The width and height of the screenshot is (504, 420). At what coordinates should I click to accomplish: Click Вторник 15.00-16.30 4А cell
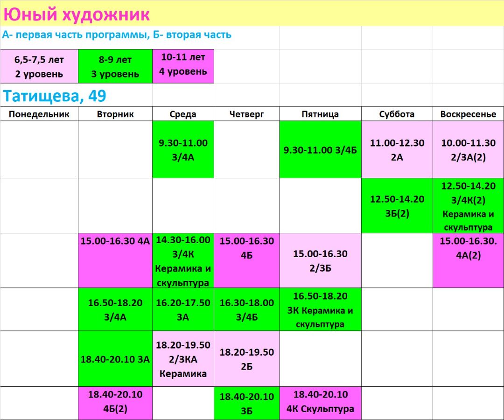[x=115, y=260]
